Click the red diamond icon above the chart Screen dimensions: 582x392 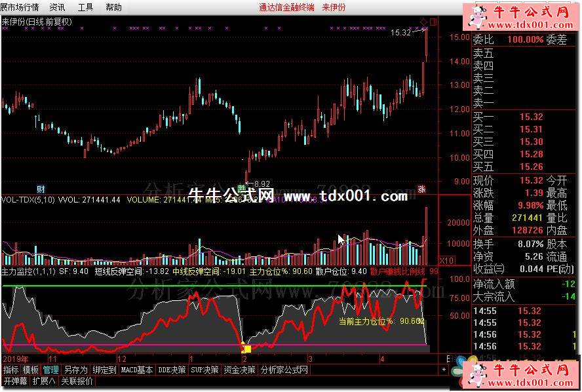tap(424, 22)
